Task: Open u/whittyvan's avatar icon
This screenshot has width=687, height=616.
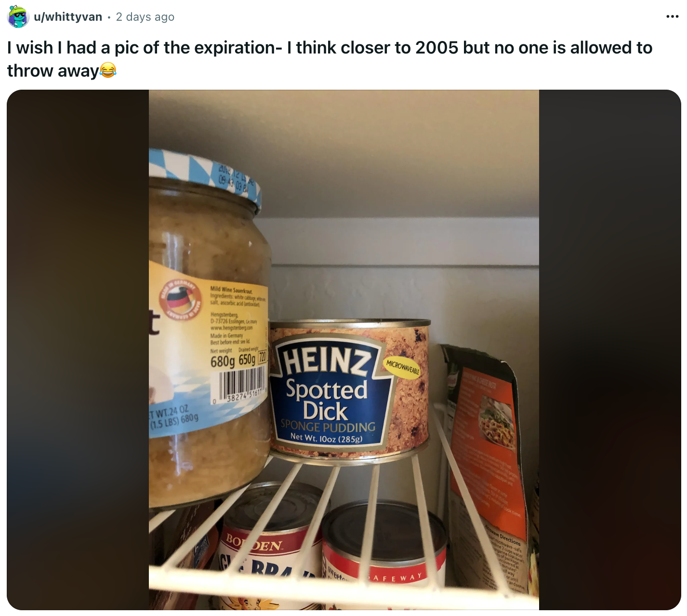Action: click(19, 17)
